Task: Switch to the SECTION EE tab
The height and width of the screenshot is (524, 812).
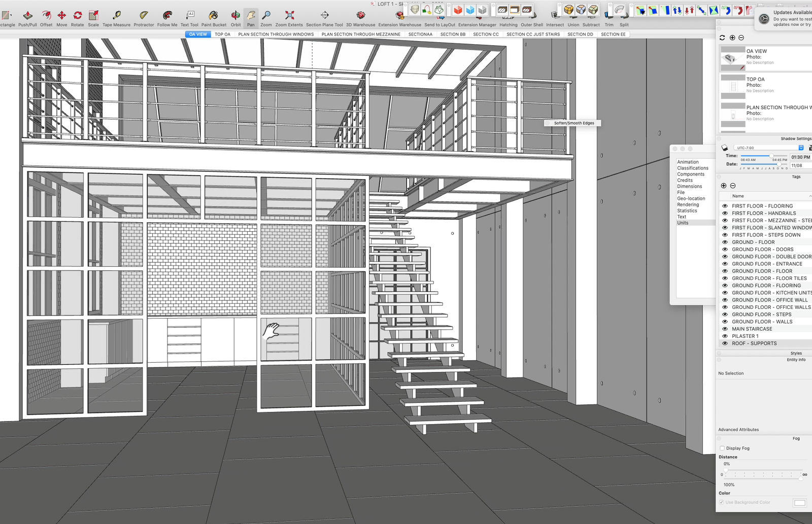Action: click(x=613, y=34)
